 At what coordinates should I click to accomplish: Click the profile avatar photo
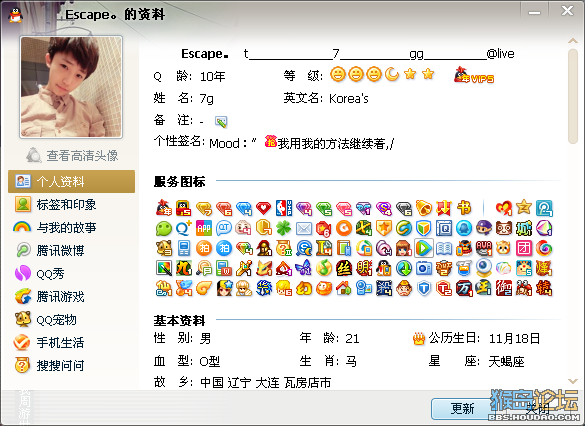71,87
